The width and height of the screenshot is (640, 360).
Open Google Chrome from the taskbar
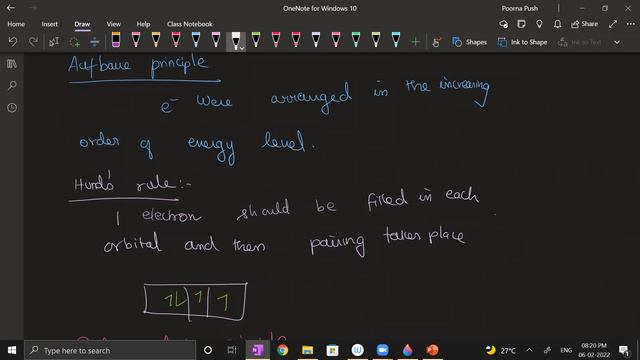(x=282, y=350)
